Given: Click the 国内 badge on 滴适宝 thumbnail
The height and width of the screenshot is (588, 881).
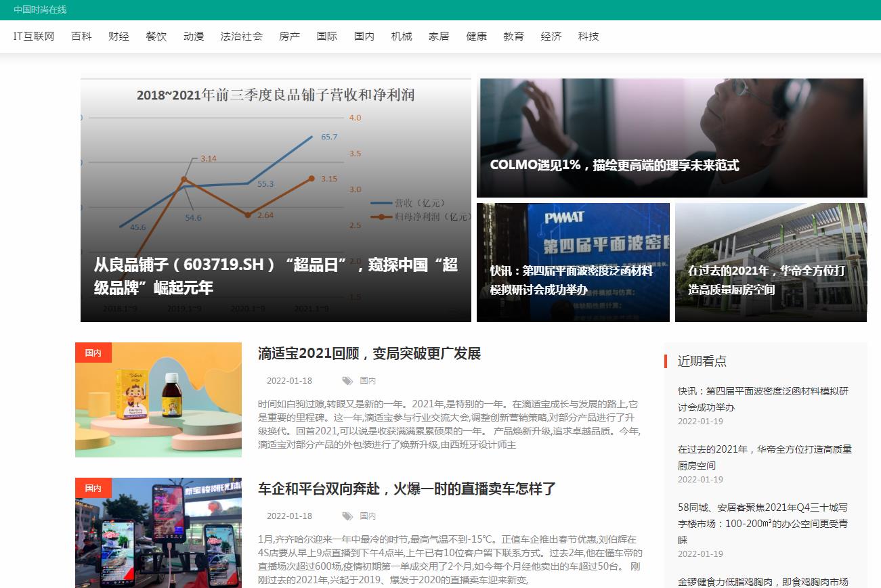Looking at the screenshot, I should [x=93, y=353].
